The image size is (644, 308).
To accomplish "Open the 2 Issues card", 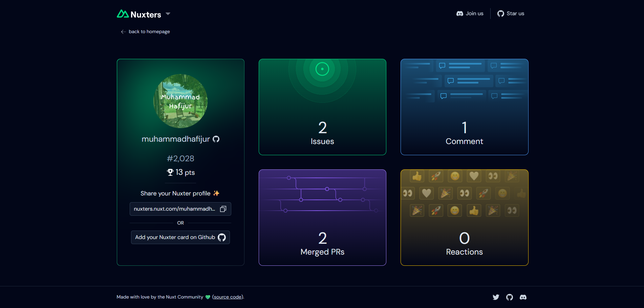I will click(x=322, y=107).
